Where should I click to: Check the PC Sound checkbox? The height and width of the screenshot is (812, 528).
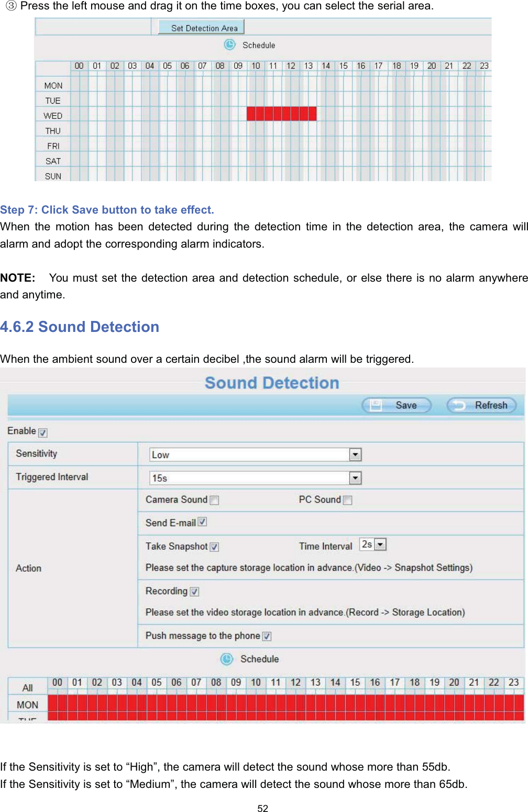[347, 500]
